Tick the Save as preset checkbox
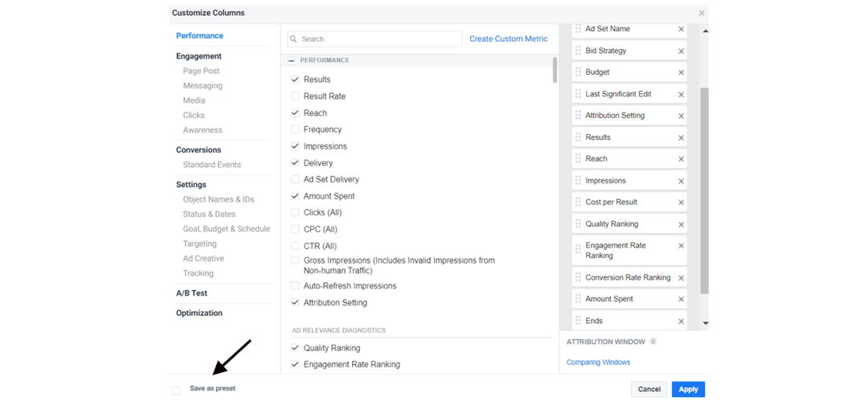The height and width of the screenshot is (401, 868). coord(176,391)
